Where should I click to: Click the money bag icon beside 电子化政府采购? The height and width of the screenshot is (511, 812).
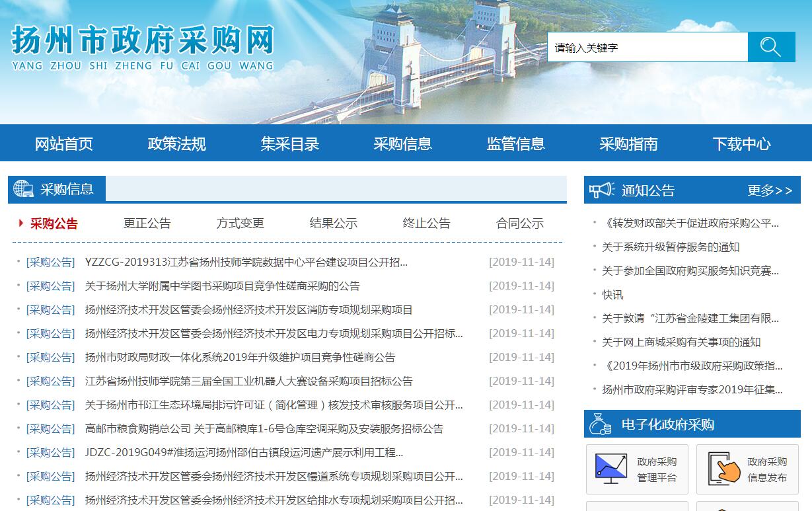(601, 424)
